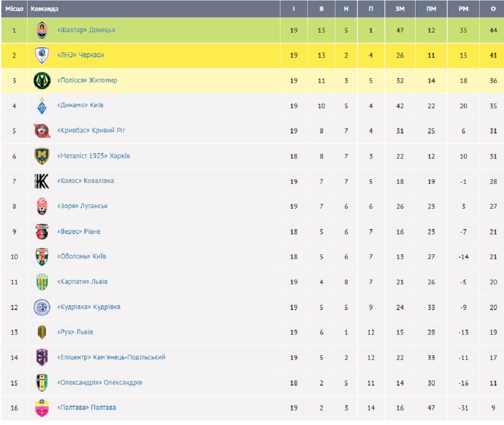Open «Кудрівка» Кудрівка team link

click(88, 307)
